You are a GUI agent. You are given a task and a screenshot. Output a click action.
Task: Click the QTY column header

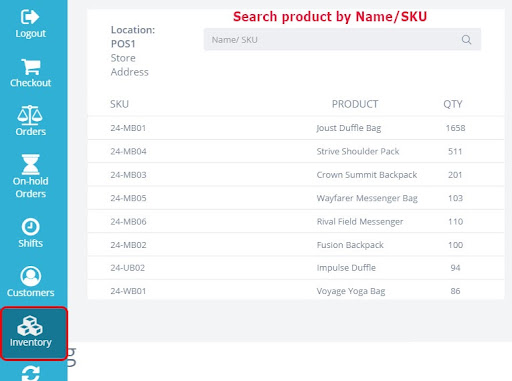coord(453,104)
